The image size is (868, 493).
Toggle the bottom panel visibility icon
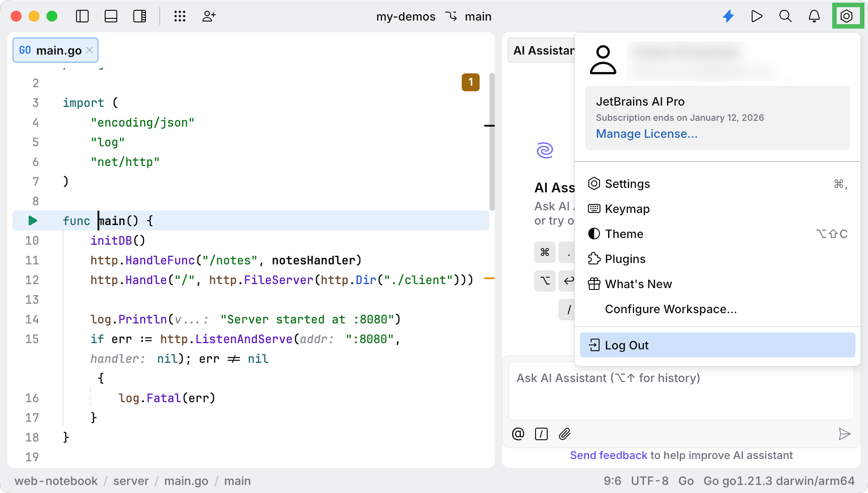[111, 16]
